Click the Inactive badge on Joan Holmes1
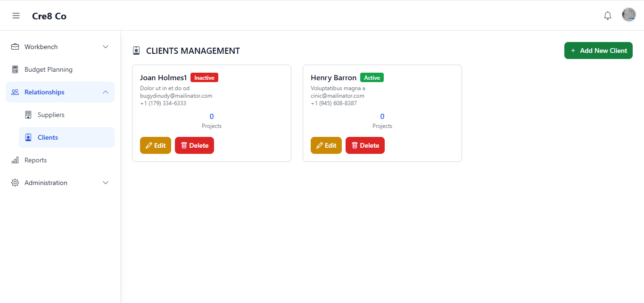This screenshot has width=644, height=303. click(x=204, y=78)
